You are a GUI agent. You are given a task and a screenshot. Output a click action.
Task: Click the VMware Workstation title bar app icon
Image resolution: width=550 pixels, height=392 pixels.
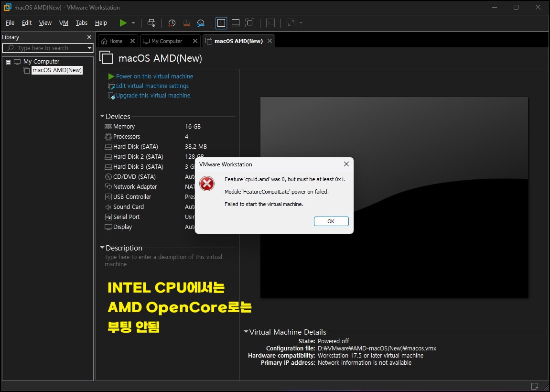coord(7,7)
